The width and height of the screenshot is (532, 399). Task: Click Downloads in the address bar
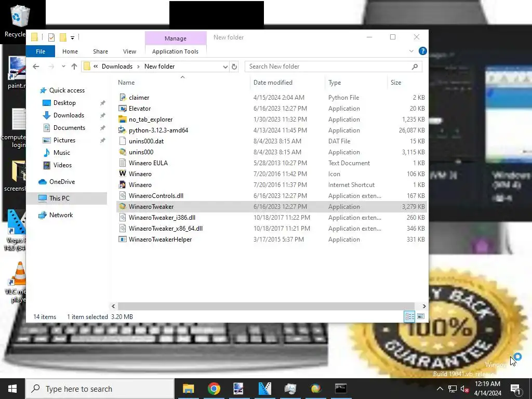click(x=117, y=66)
